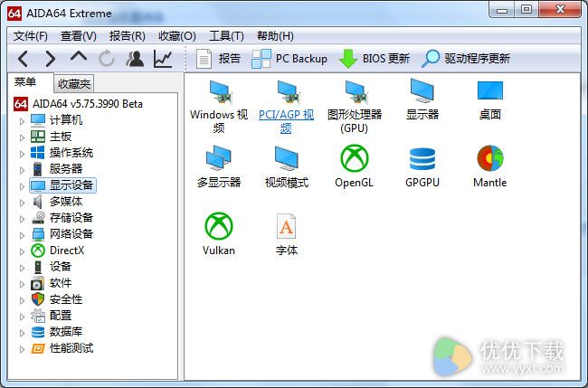Screen dimensions: 588x388
Task: Open the Vulkan icon
Action: click(219, 234)
